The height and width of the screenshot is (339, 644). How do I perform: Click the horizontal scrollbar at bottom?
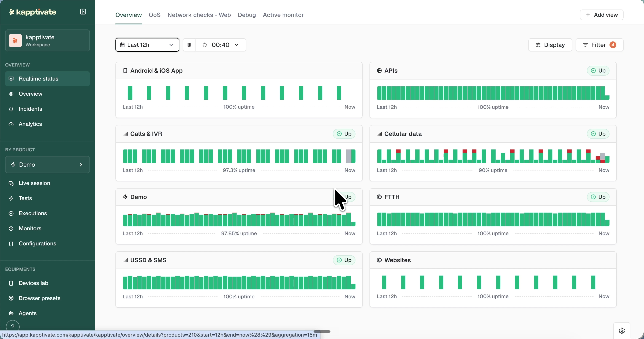point(322,332)
